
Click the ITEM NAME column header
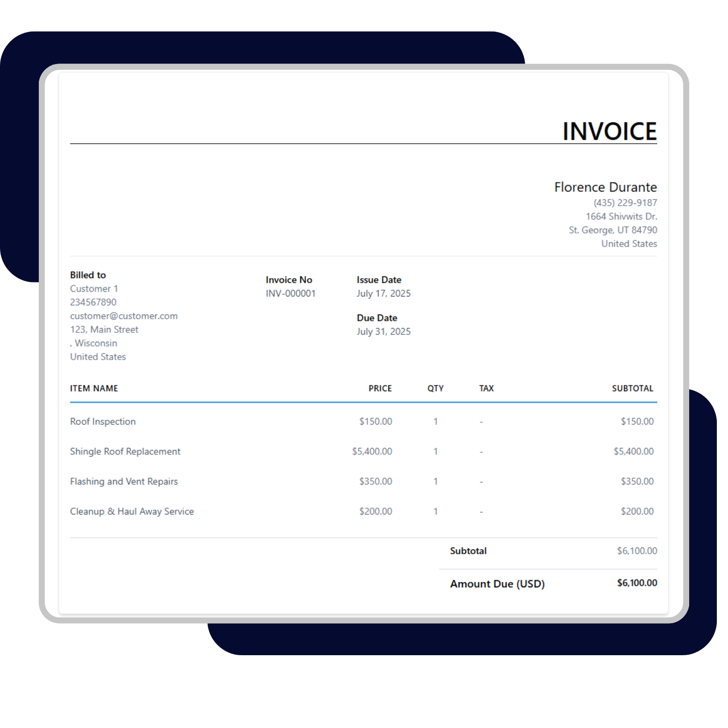(x=94, y=388)
